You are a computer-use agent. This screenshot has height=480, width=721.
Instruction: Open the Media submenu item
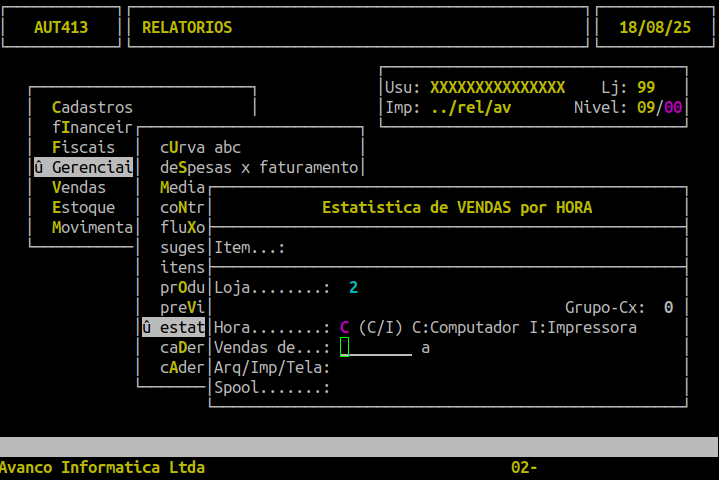coord(182,187)
